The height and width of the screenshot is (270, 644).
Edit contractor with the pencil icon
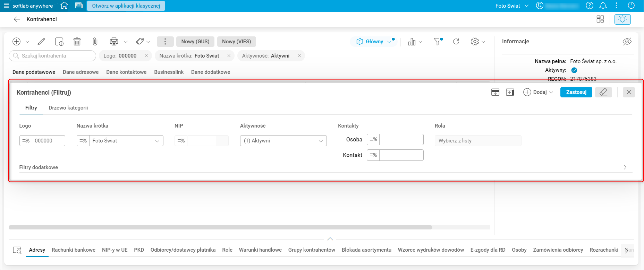41,42
